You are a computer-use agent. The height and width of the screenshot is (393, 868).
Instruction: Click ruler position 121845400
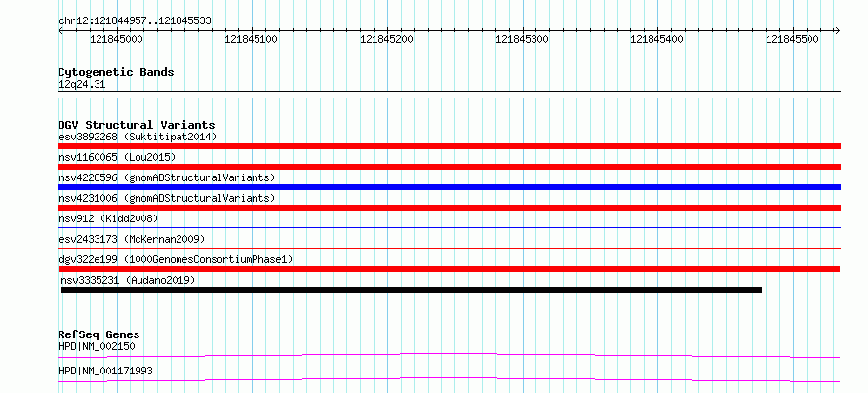(x=657, y=40)
